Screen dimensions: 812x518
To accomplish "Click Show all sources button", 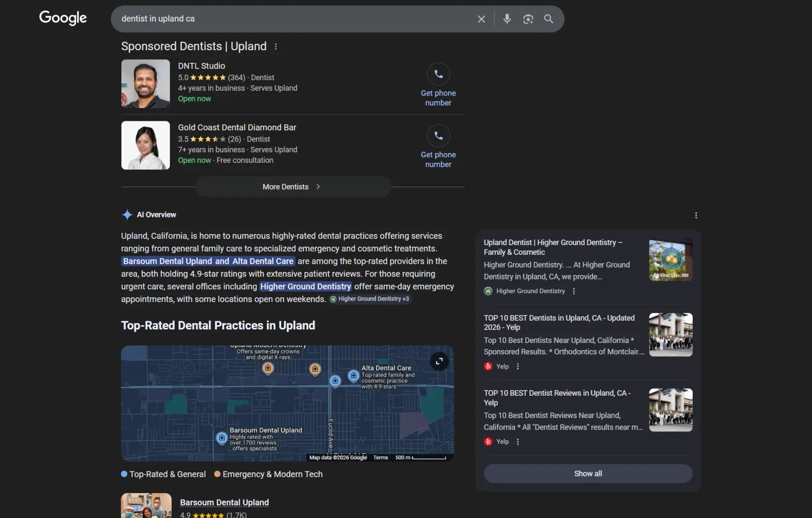I will [x=588, y=473].
